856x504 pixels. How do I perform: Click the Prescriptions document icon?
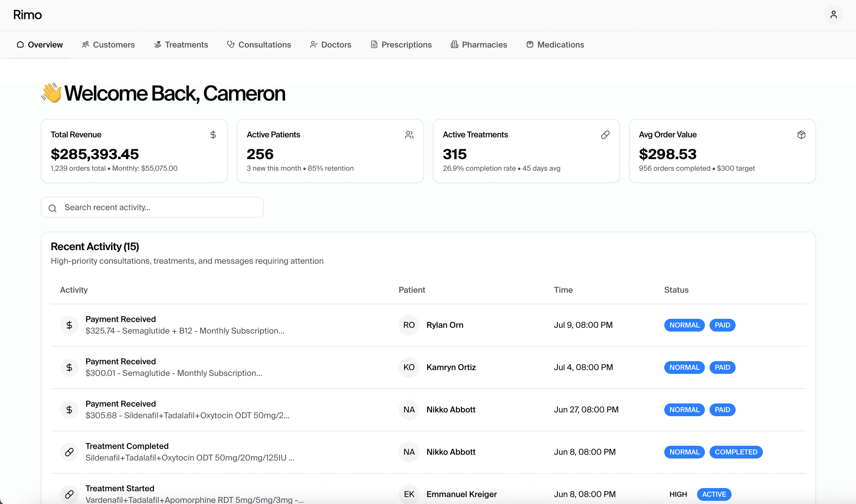[x=374, y=45]
